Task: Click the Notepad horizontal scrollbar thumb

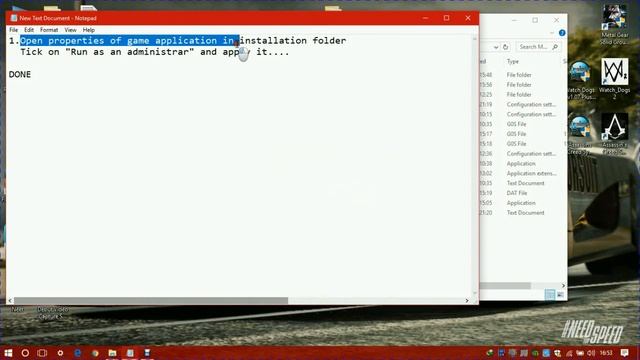Action: (x=151, y=300)
